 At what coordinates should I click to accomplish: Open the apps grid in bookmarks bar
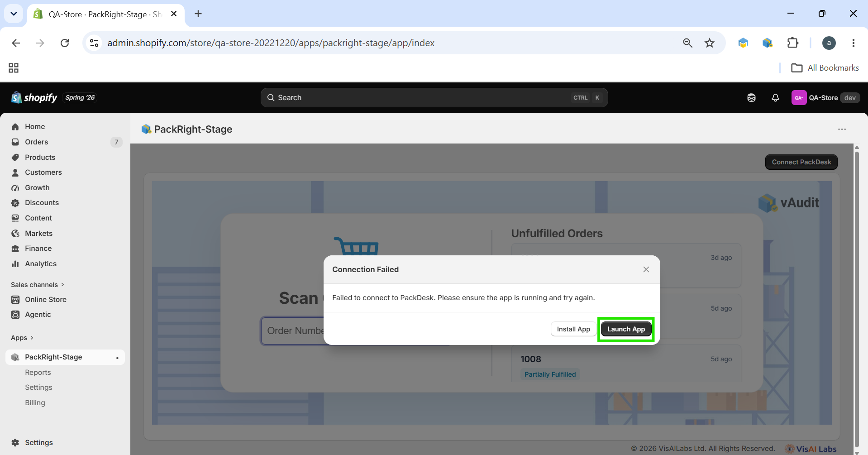click(14, 68)
